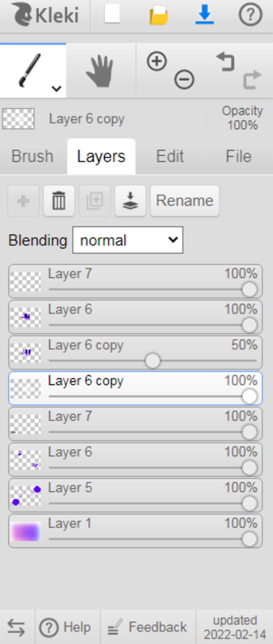Click the undo arrow icon

pos(226,62)
